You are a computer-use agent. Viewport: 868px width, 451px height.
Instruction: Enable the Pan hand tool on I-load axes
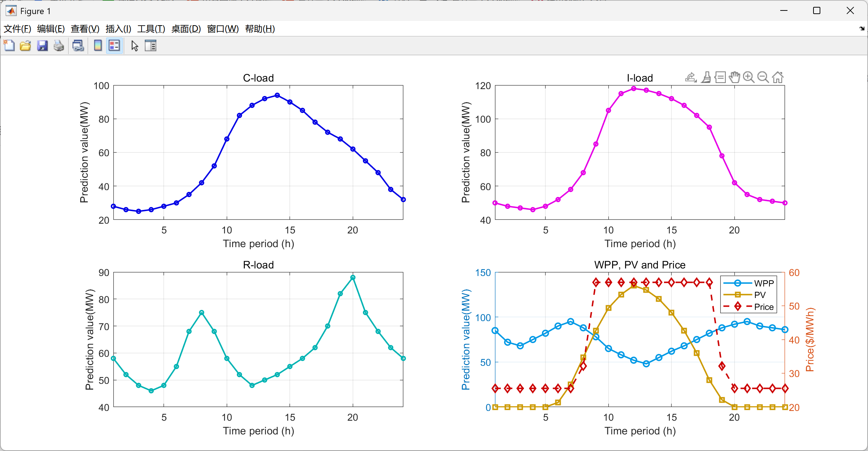point(734,77)
